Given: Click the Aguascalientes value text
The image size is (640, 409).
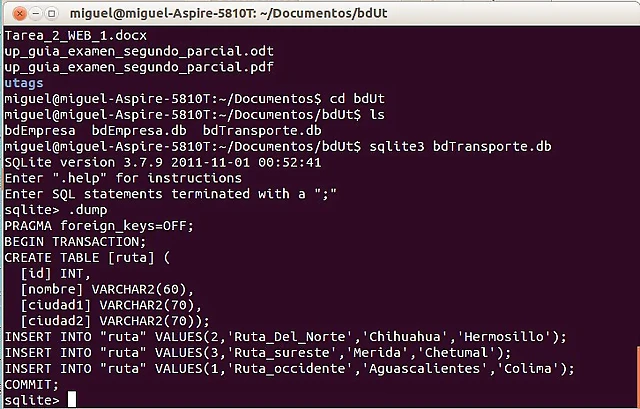Looking at the screenshot, I should (x=424, y=369).
